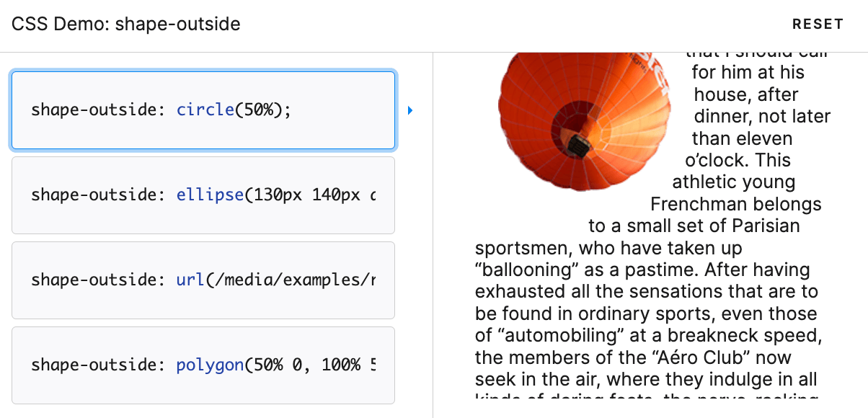Click the blue arrow beside circle example

point(409,110)
